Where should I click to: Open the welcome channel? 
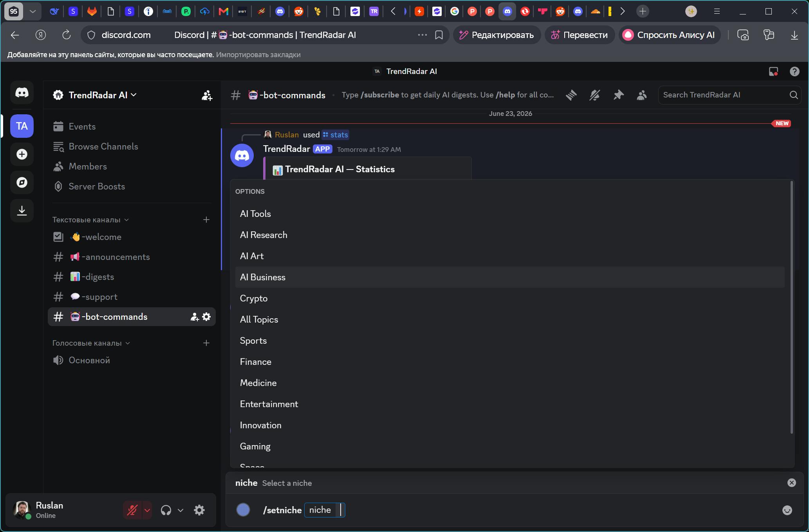tap(132, 237)
